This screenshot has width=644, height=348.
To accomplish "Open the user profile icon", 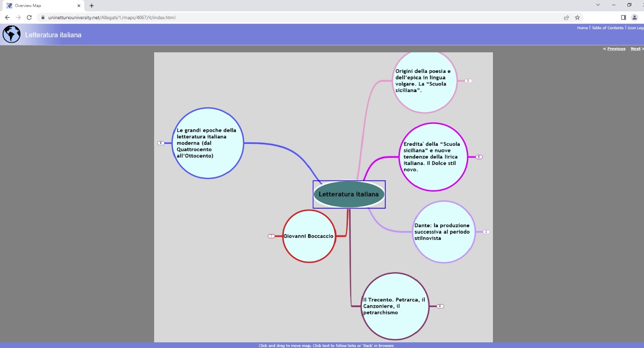I will (x=634, y=17).
